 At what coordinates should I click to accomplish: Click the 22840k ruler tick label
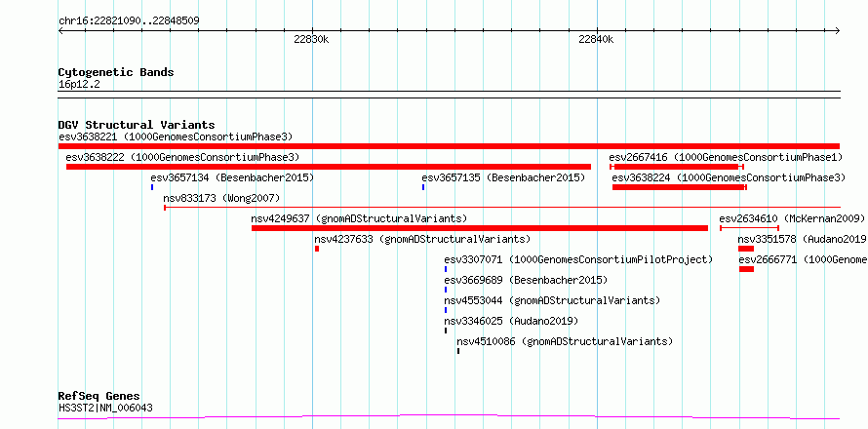pos(596,39)
